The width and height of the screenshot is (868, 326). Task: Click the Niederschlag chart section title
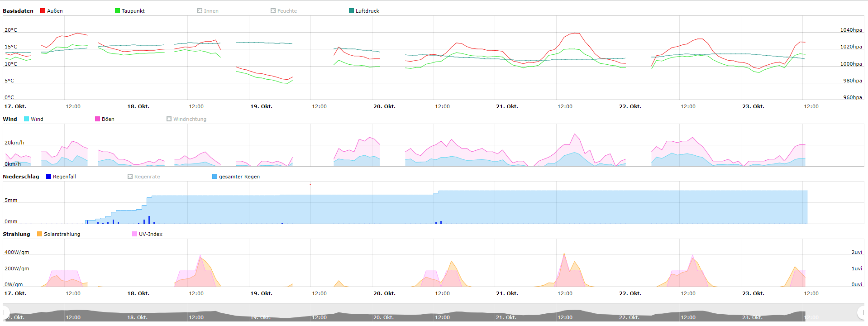[21, 177]
